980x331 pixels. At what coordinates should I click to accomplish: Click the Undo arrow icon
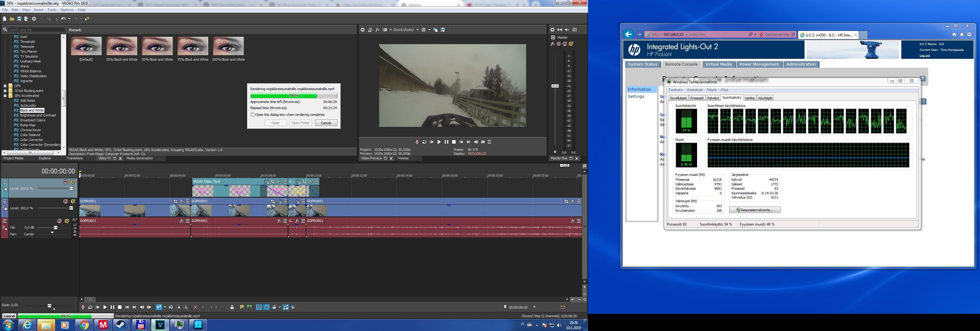coord(63,19)
